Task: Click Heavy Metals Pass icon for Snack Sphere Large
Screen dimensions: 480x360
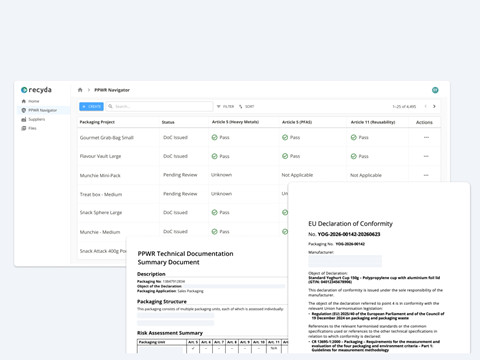Action: click(214, 212)
